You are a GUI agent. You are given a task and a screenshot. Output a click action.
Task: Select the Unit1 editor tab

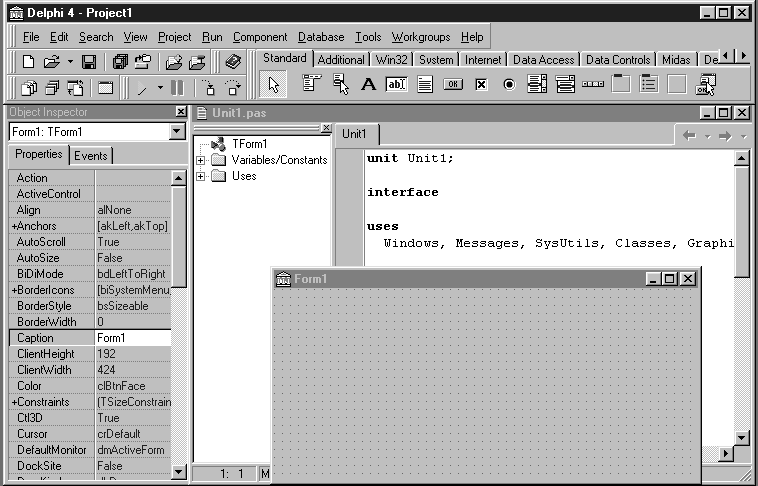click(355, 134)
